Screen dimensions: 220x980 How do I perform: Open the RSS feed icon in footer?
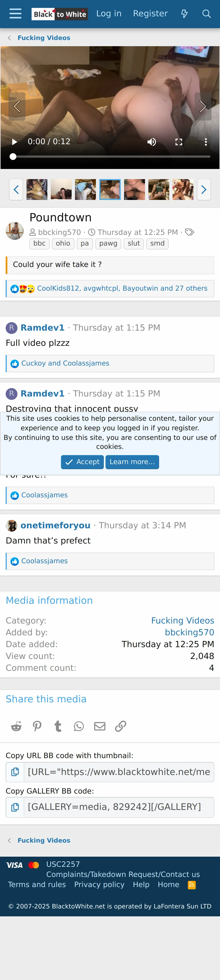(x=192, y=885)
